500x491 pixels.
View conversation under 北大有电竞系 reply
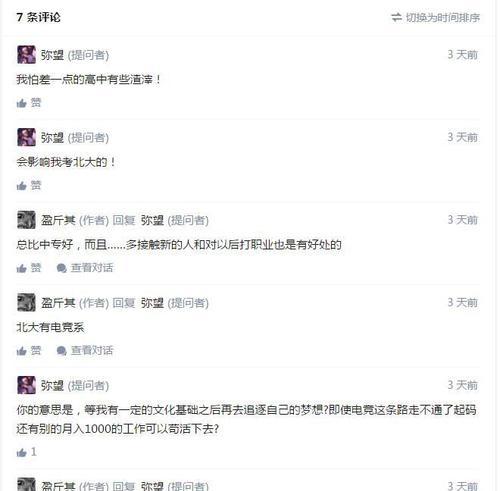coord(85,350)
